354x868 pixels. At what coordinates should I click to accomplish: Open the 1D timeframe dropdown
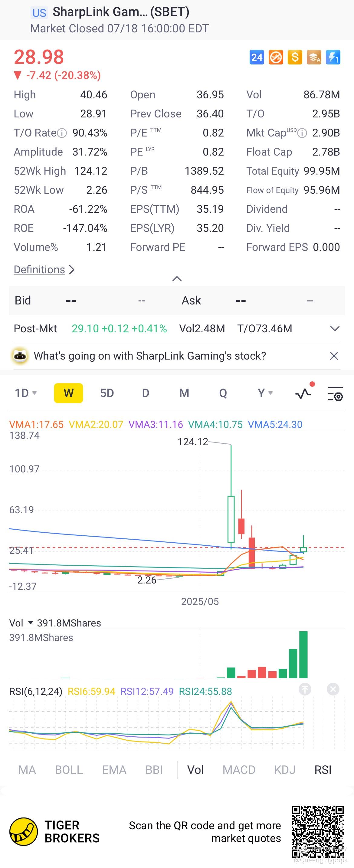26,393
